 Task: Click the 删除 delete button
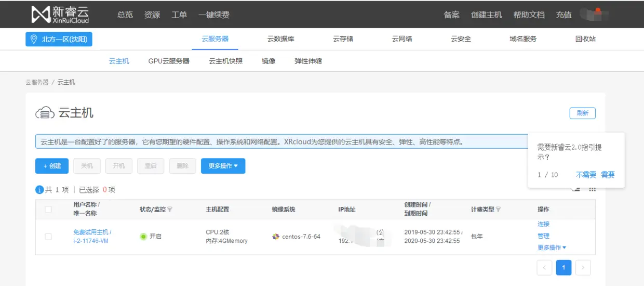coord(182,166)
